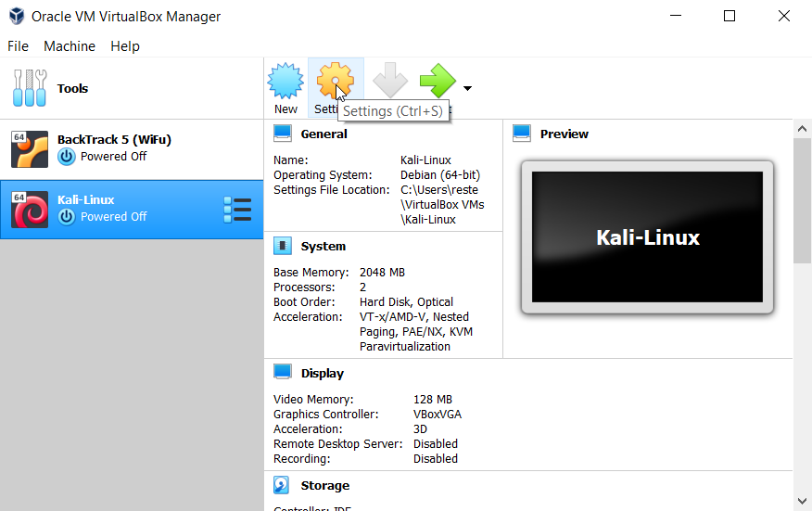Open the Help menu
Image resolution: width=812 pixels, height=511 pixels.
click(125, 46)
